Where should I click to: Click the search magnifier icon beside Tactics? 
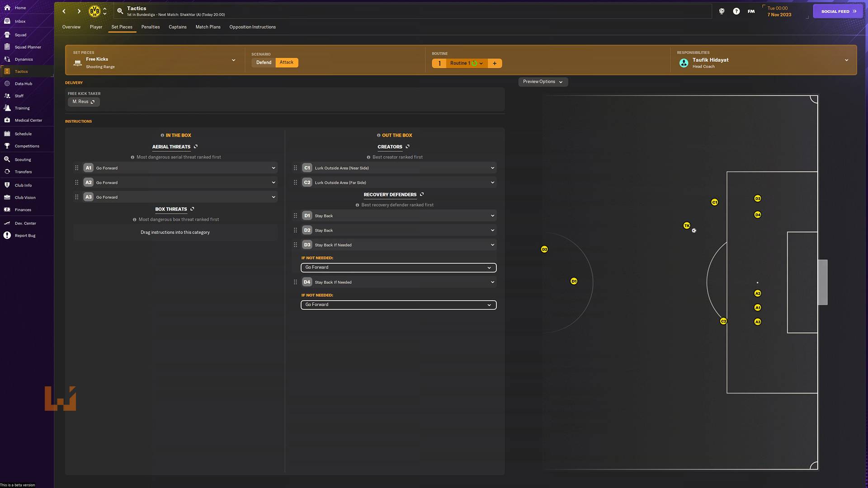120,11
